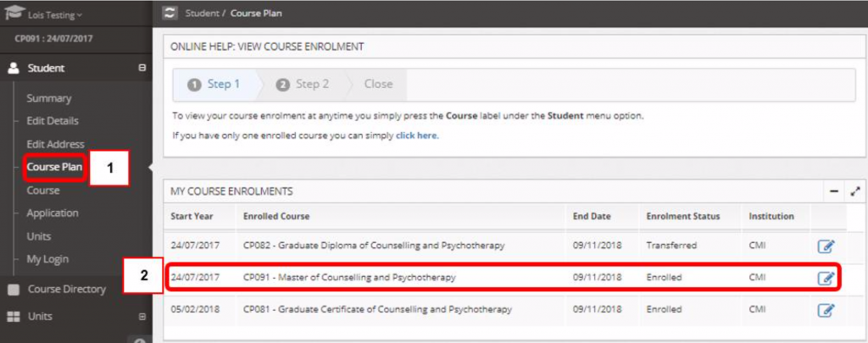Open edit icon for CP081 Graduate Certificate row
The height and width of the screenshot is (343, 868).
tap(826, 310)
